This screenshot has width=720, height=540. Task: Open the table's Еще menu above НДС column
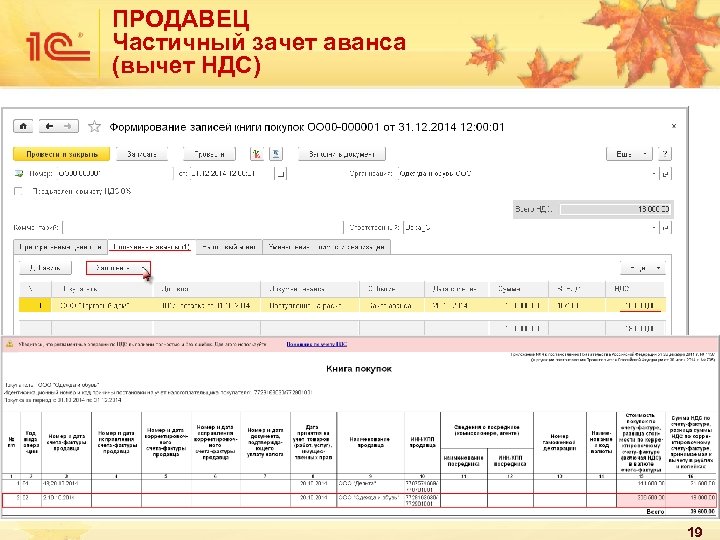click(643, 268)
